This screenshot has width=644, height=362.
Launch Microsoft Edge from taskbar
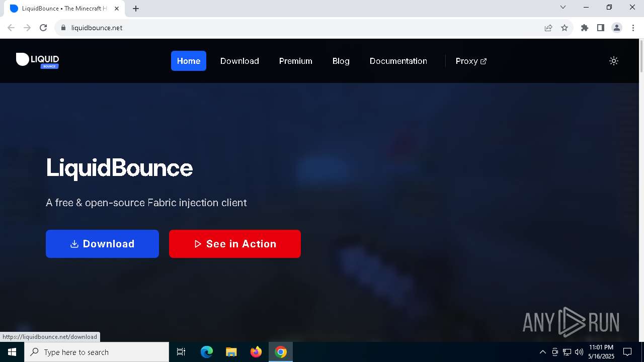pos(207,352)
